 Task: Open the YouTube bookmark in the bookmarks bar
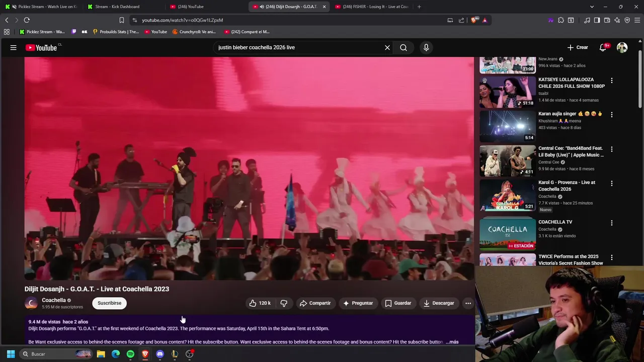pyautogui.click(x=155, y=32)
